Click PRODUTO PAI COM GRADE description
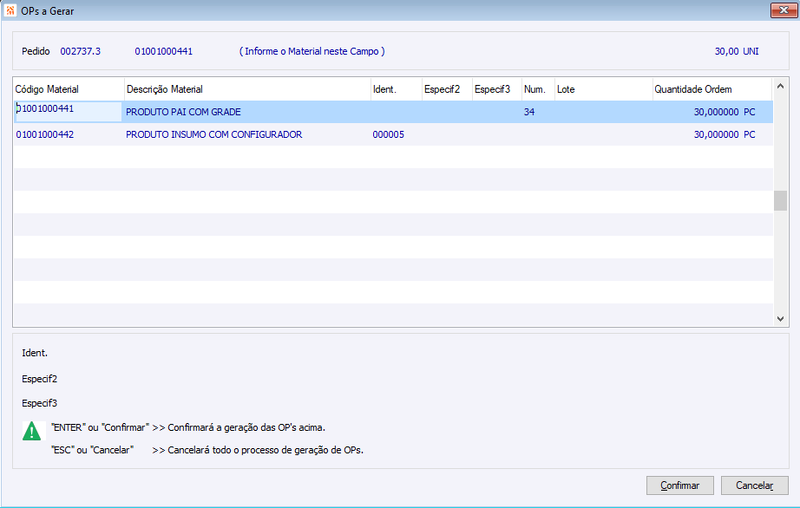 (183, 112)
